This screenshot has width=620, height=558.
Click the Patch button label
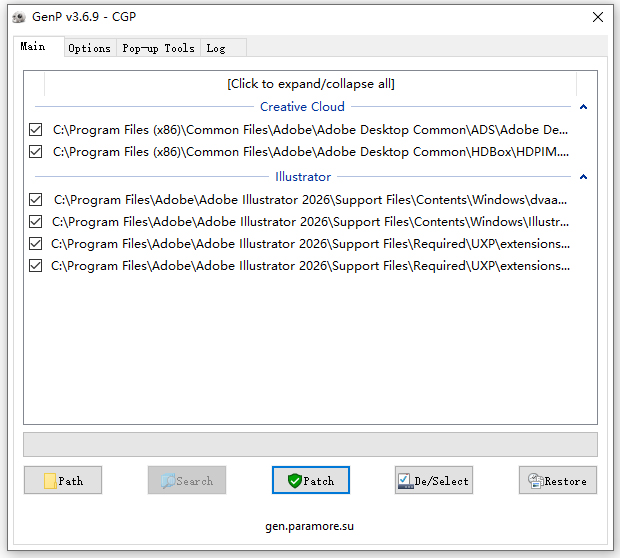319,481
